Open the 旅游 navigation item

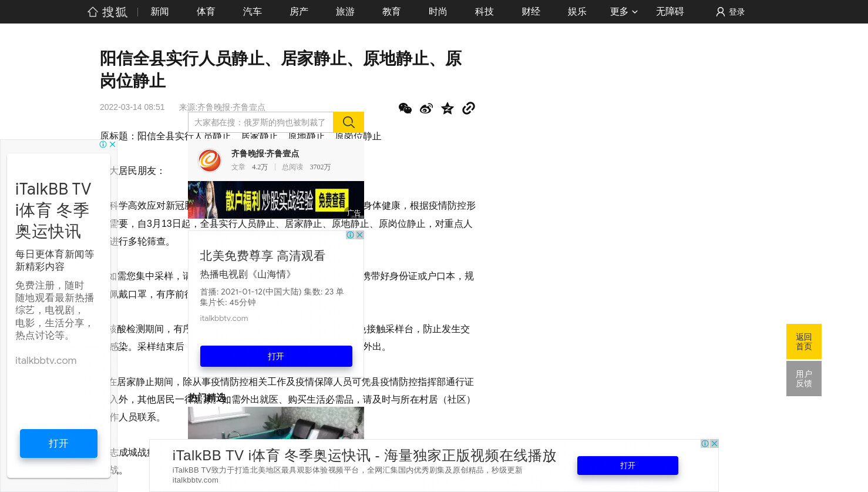345,12
